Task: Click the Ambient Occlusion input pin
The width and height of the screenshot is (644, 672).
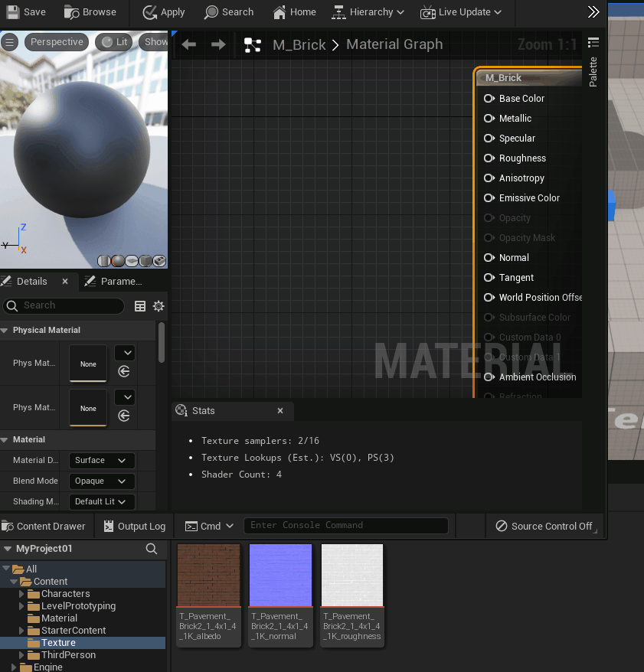Action: [489, 377]
